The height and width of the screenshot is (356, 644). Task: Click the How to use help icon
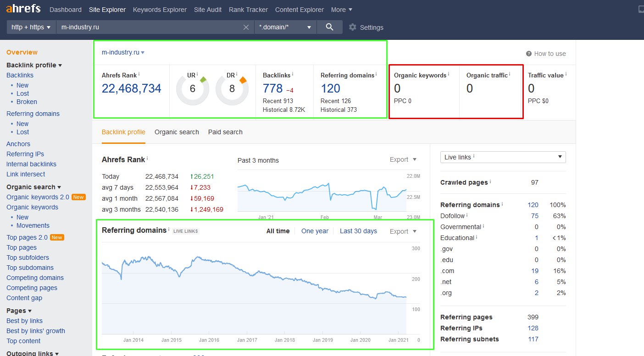(x=529, y=54)
